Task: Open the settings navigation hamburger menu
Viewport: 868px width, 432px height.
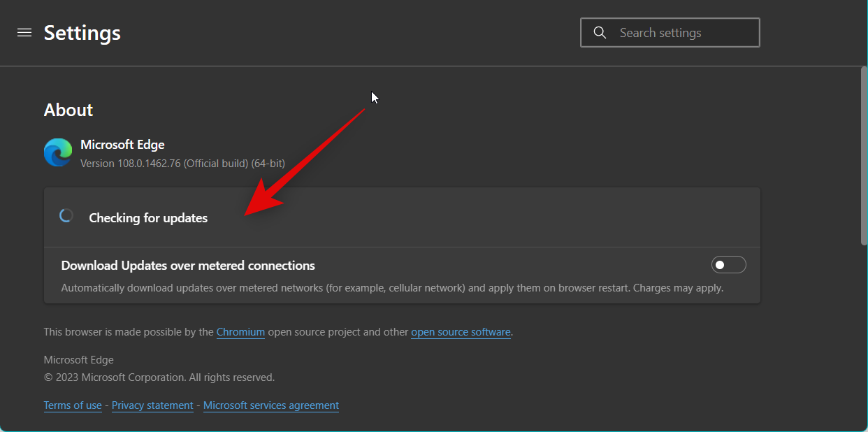Action: point(24,32)
